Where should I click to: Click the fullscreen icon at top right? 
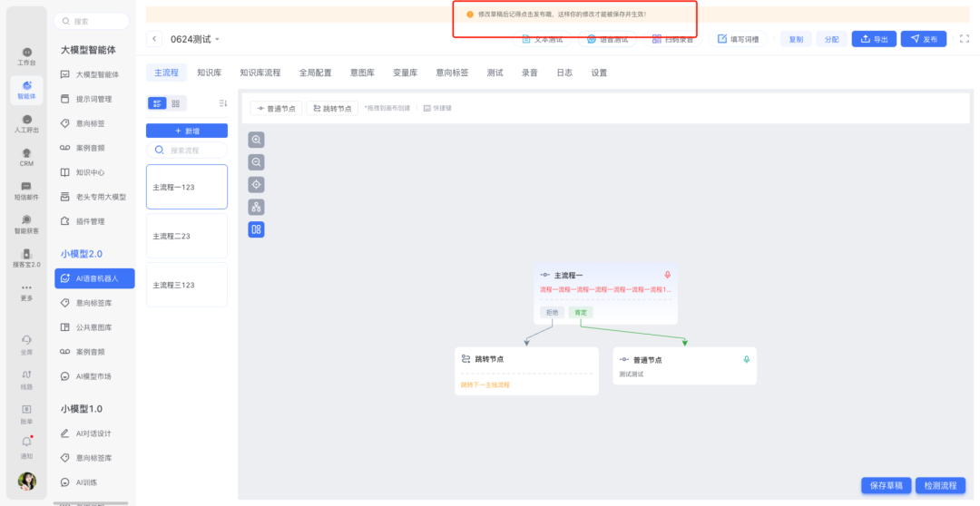[964, 39]
